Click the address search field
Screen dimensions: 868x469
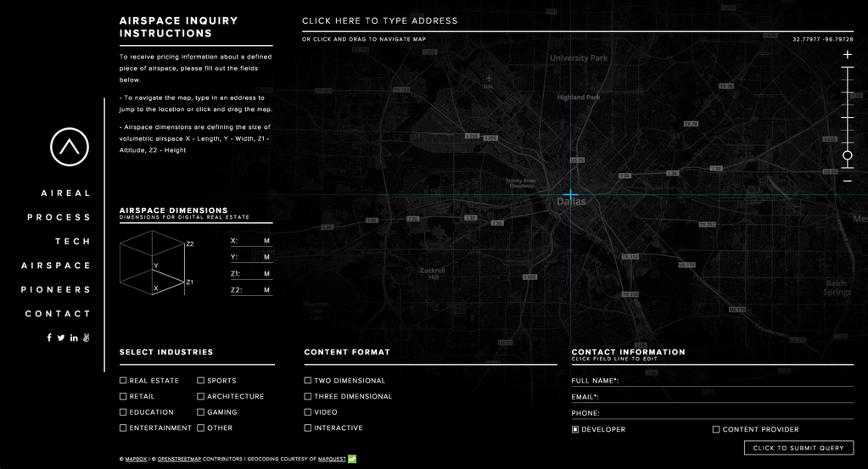tap(578, 21)
